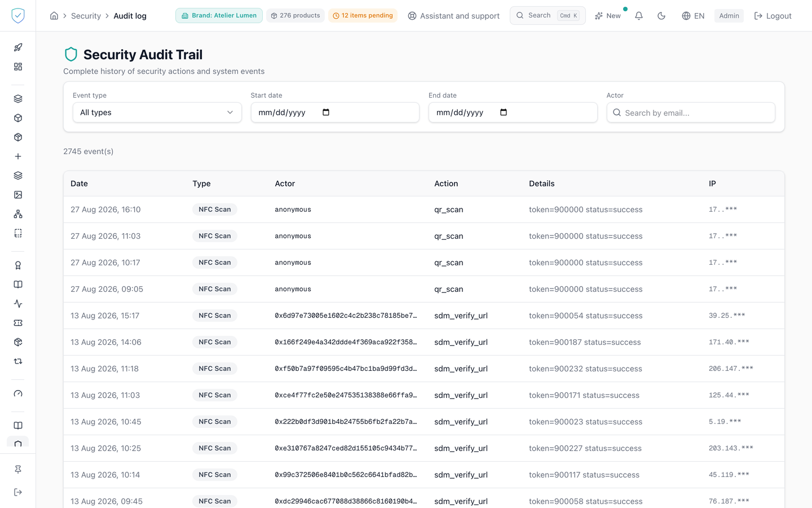The image size is (812, 508).
Task: Click the dashed square sidebar icon
Action: pos(18,233)
